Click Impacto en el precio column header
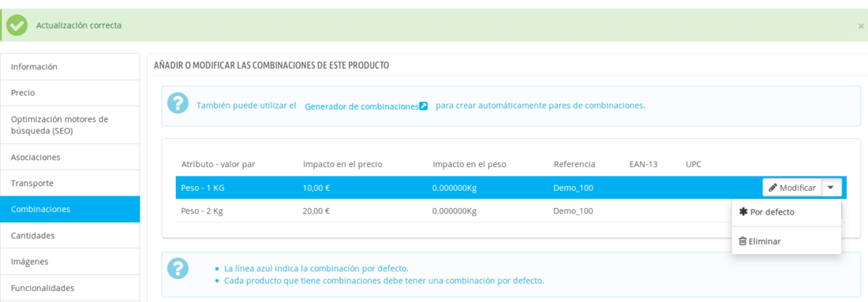The width and height of the screenshot is (868, 302). [342, 164]
